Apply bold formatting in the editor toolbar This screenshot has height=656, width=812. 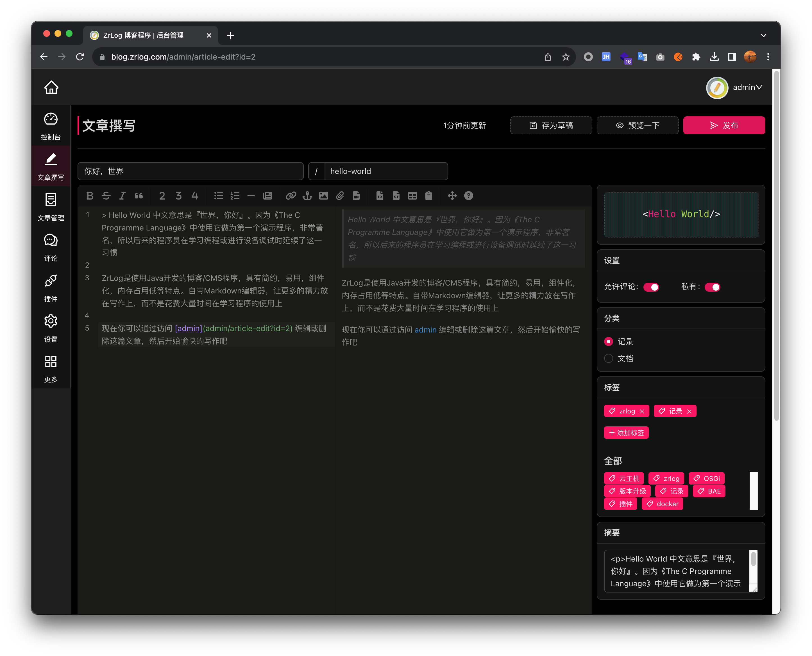[x=90, y=196]
